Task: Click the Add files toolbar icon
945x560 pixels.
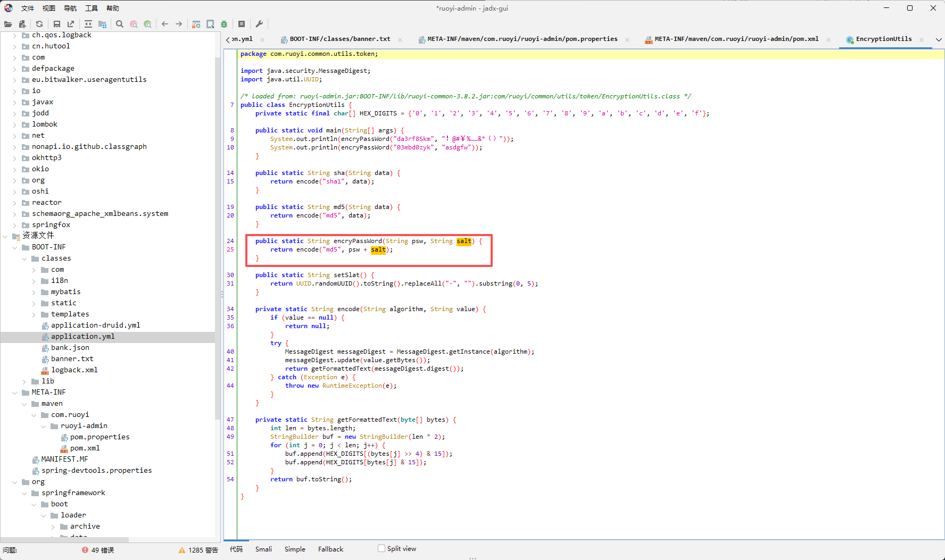Action: [22, 24]
